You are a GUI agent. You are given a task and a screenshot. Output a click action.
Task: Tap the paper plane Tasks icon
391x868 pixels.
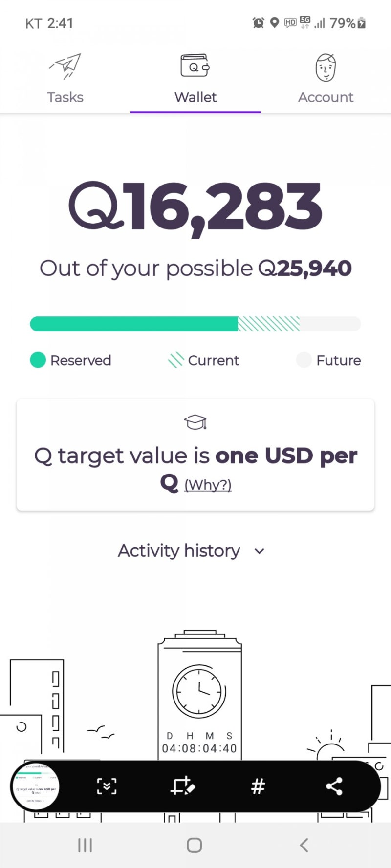65,67
